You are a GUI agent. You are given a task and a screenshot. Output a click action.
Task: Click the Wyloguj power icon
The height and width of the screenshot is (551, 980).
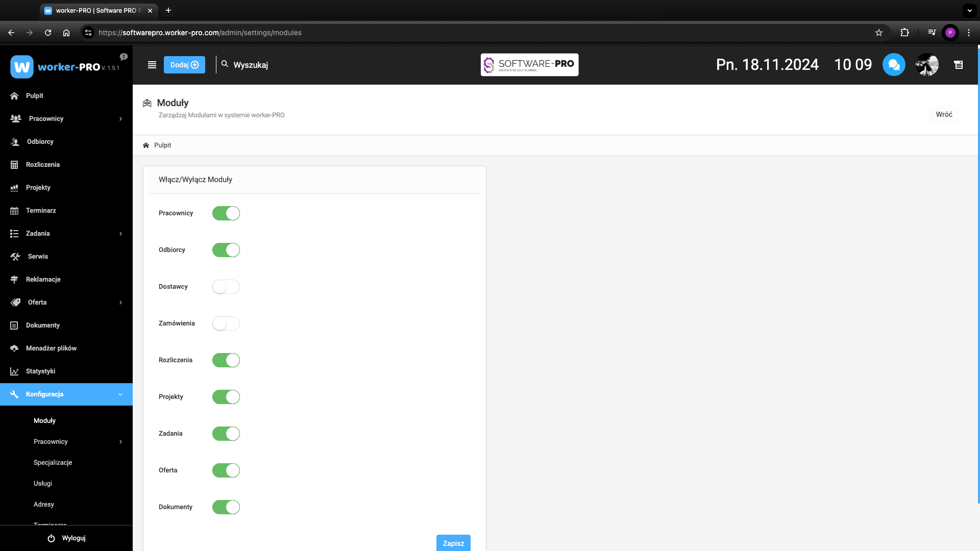coord(51,538)
